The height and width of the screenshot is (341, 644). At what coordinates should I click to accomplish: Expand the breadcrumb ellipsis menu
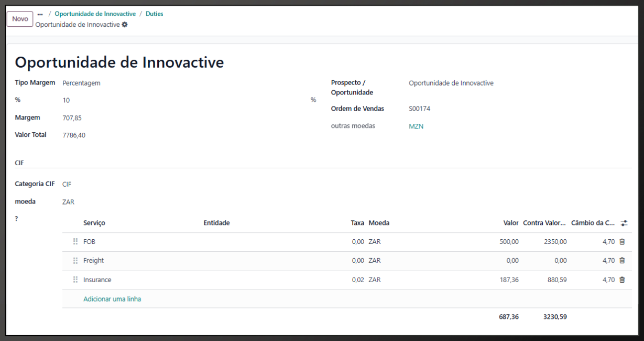(x=40, y=14)
